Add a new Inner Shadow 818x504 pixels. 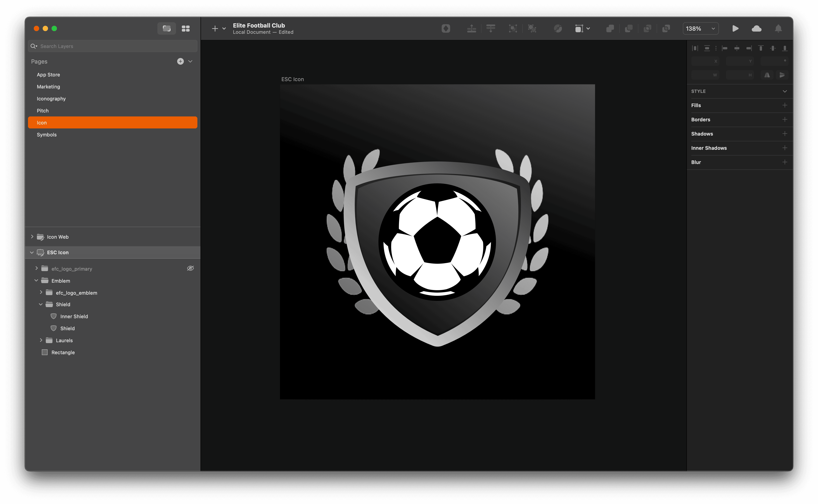[785, 148]
